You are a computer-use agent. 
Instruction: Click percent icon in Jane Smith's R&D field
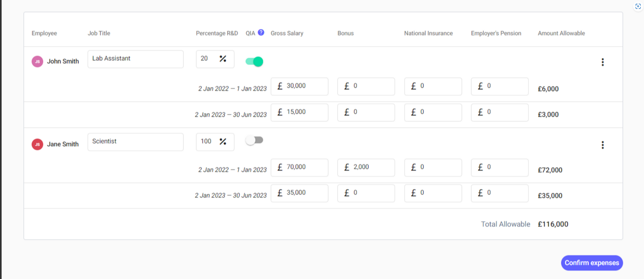223,142
